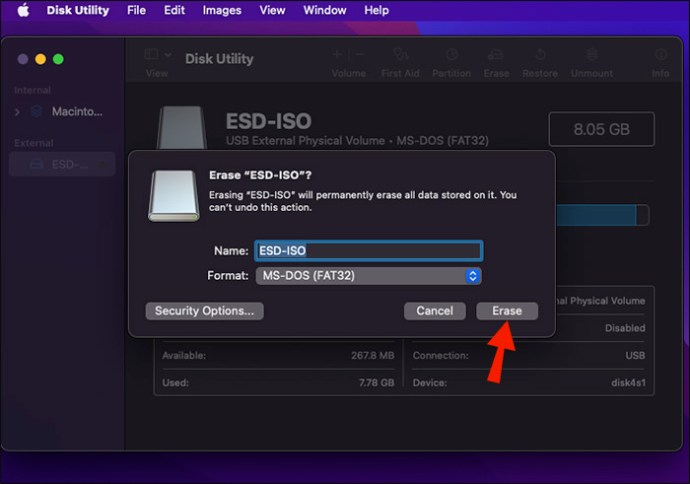This screenshot has height=484, width=690.
Task: Click the Connection value USB
Action: click(635, 356)
